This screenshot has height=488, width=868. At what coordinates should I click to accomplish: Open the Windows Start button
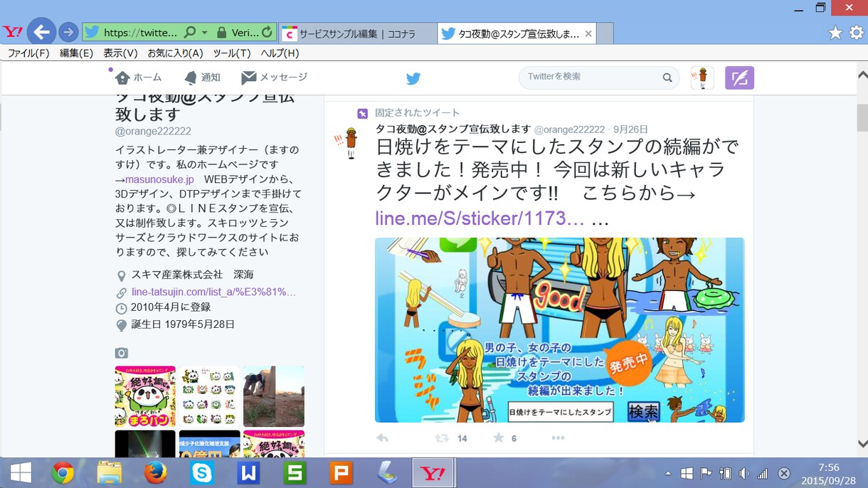click(21, 473)
